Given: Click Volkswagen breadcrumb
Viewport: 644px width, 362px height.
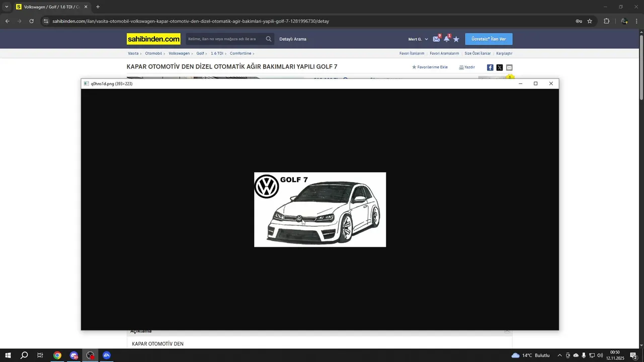Looking at the screenshot, I should 179,53.
